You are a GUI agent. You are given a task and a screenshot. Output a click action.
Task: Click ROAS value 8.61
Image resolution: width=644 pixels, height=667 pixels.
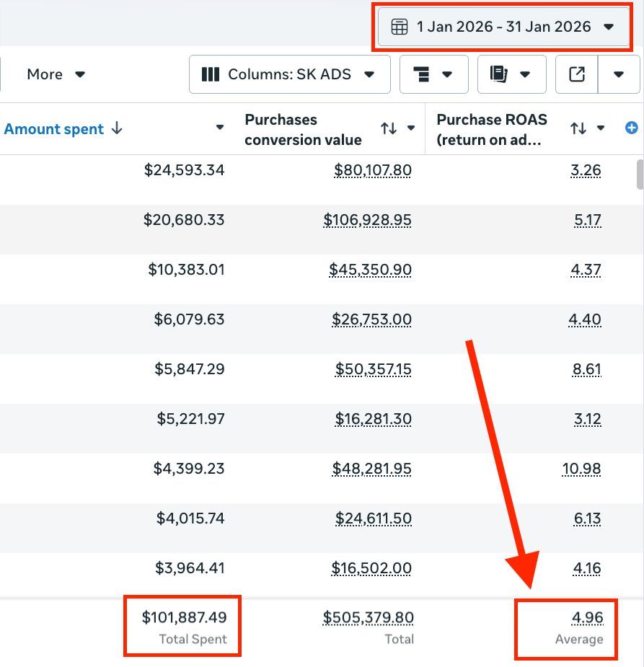[587, 369]
